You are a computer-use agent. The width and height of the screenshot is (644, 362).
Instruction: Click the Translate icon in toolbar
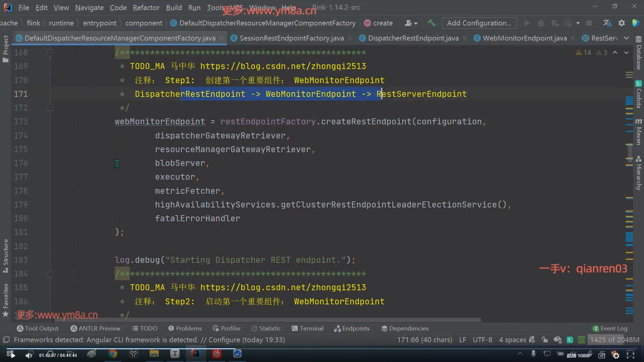607,23
